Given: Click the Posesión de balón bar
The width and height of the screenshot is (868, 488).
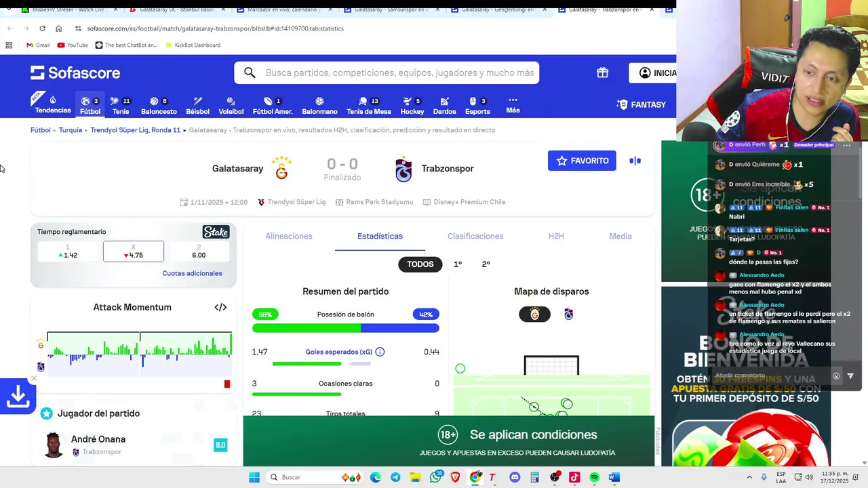Looking at the screenshot, I should pos(346,328).
